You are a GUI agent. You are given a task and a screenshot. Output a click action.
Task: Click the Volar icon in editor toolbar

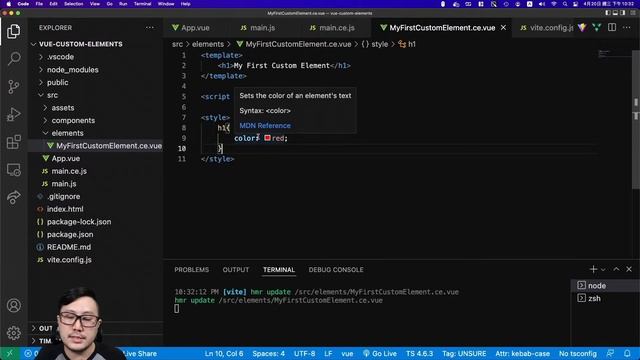coord(597,28)
